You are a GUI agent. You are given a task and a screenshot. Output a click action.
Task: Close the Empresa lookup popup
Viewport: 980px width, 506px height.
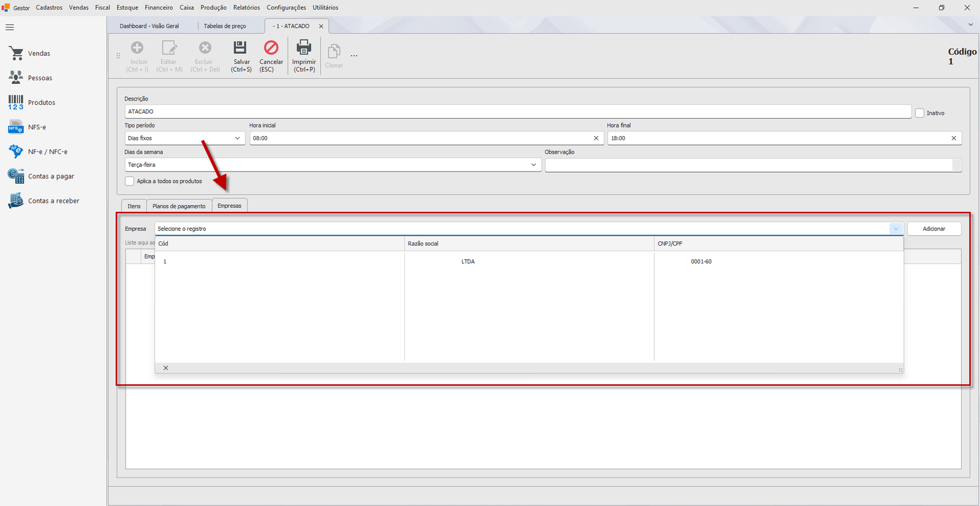[165, 368]
